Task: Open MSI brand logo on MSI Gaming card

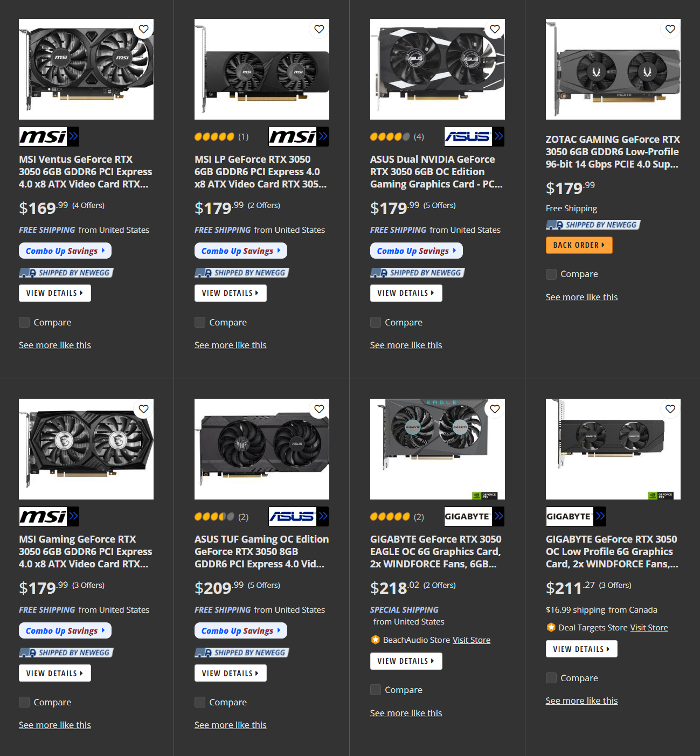Action: (x=49, y=516)
